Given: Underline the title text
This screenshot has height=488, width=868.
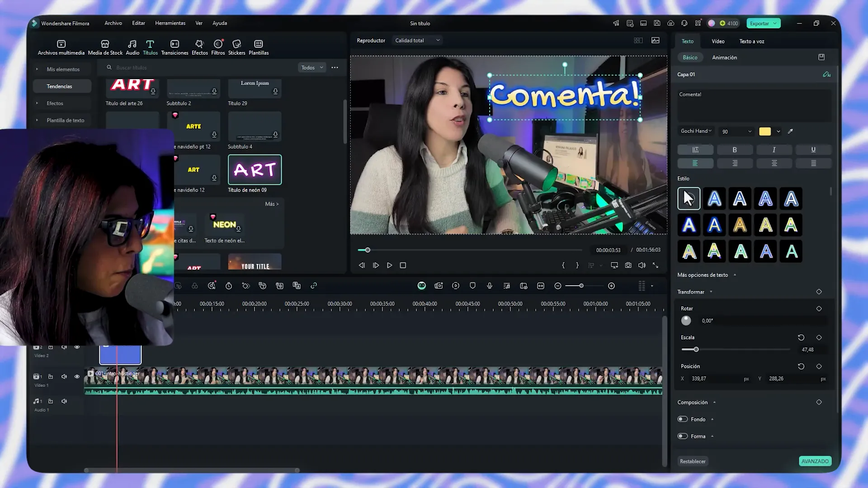Looking at the screenshot, I should pyautogui.click(x=813, y=150).
